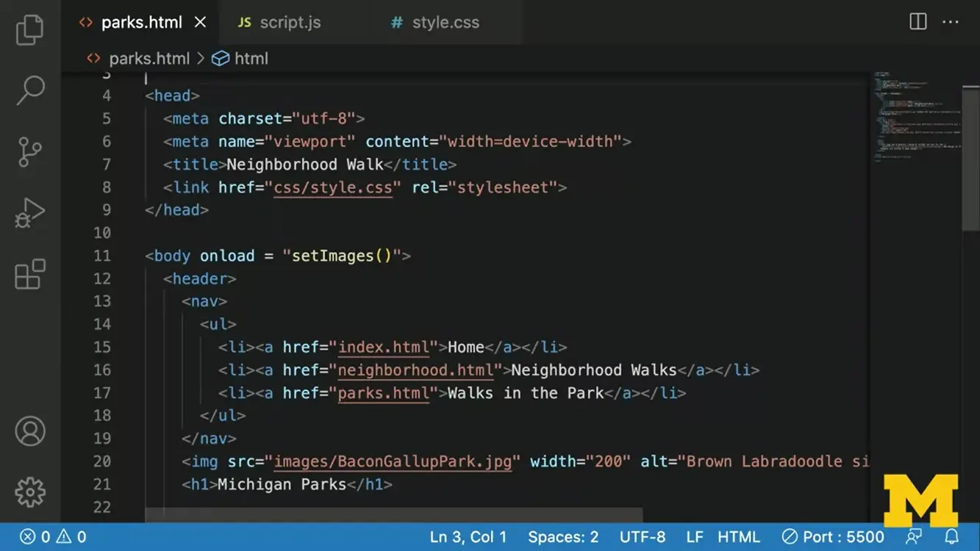Open the parks.html href link on line 17
980x551 pixels.
click(x=383, y=393)
